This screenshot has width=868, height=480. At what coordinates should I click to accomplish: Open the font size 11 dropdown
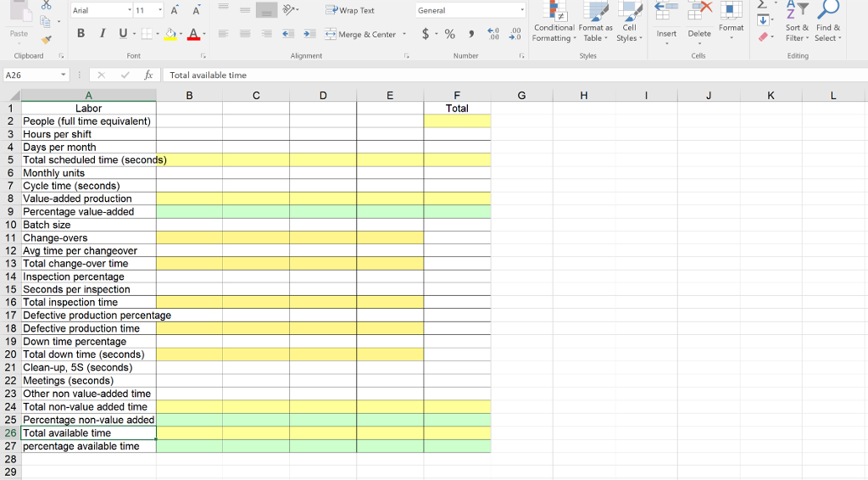coord(160,10)
